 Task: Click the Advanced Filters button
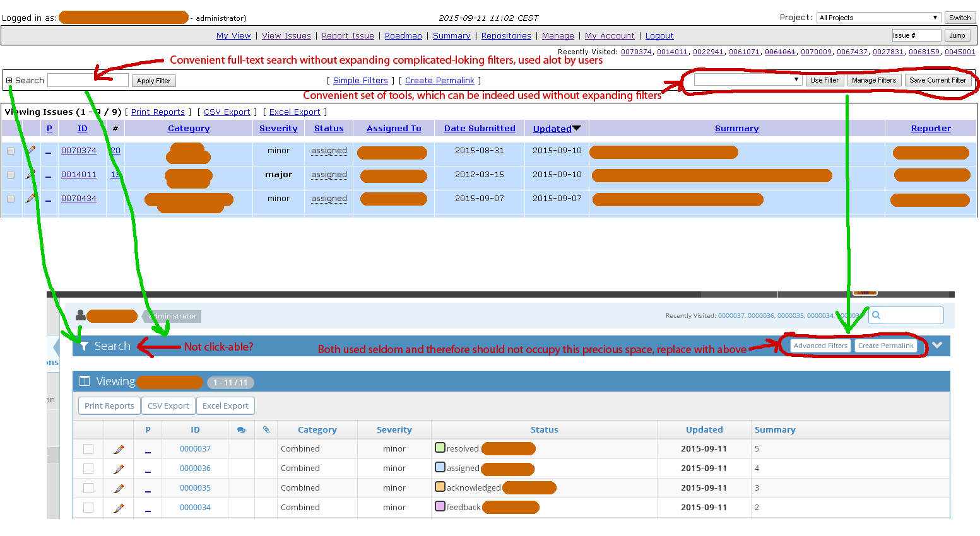820,346
